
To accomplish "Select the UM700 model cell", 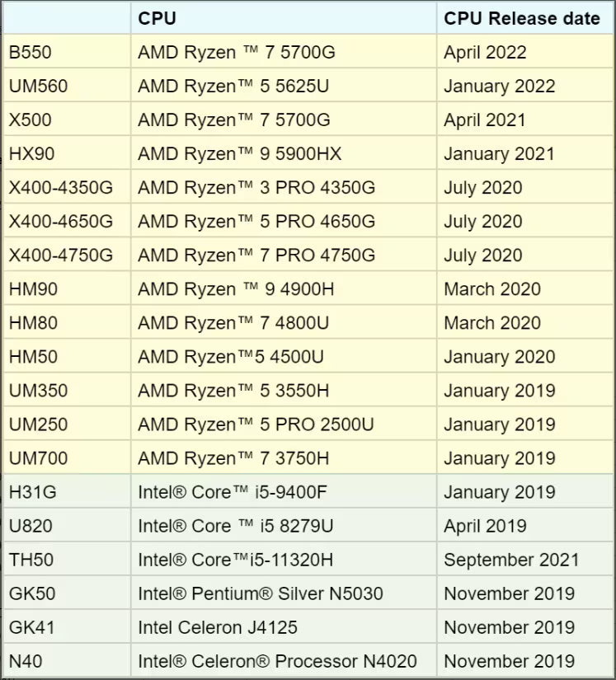I will coord(38,458).
